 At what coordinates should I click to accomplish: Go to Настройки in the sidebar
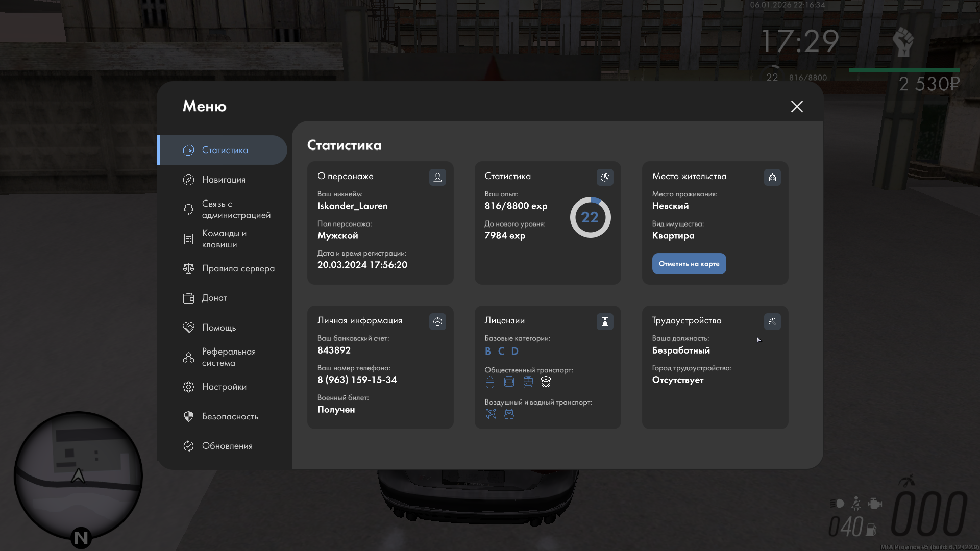224,387
